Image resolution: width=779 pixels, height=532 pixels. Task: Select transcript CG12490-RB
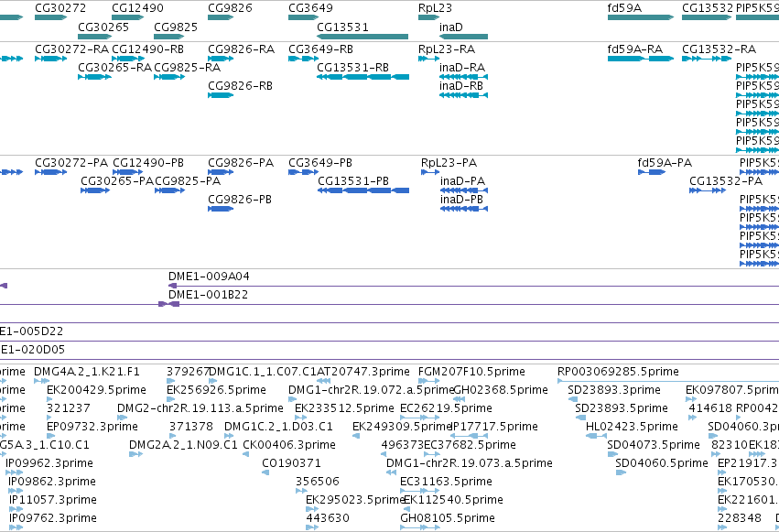[x=128, y=59]
